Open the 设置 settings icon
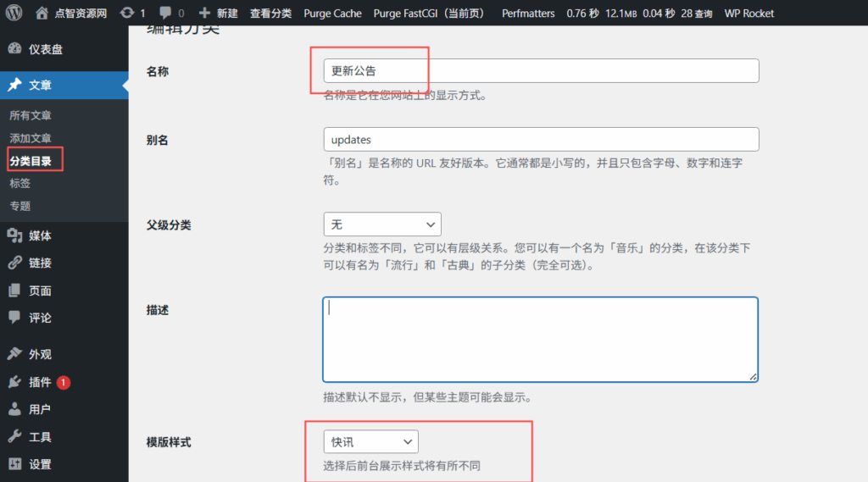Image resolution: width=868 pixels, height=482 pixels. click(14, 464)
